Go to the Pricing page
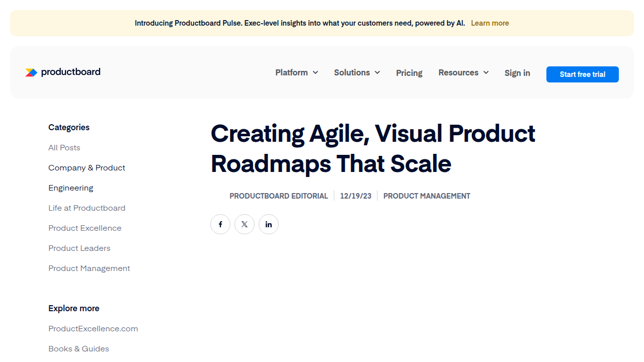Viewport: 644px width, 362px height. (409, 73)
